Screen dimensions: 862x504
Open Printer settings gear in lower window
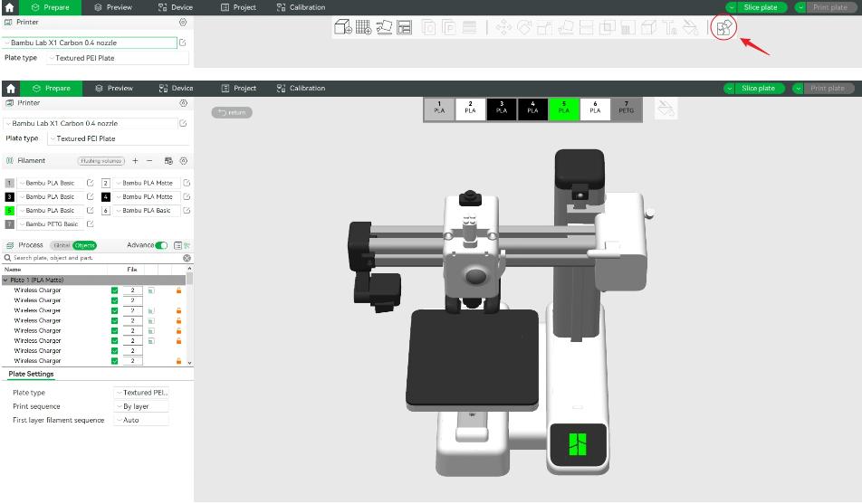184,103
